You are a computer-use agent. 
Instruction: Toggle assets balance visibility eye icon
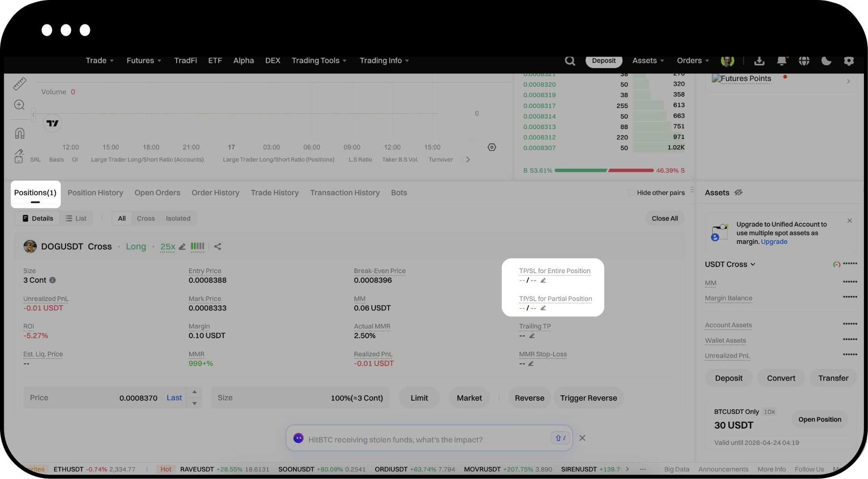(x=738, y=193)
